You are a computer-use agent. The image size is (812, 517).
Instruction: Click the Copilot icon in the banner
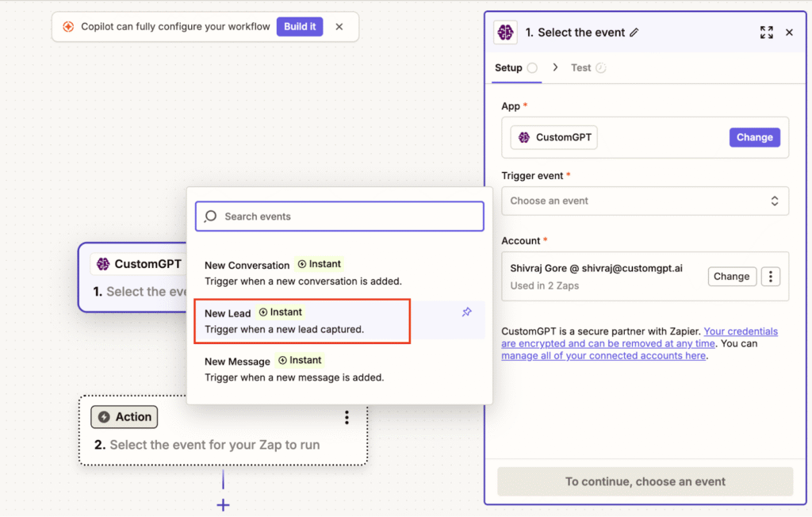(x=68, y=26)
